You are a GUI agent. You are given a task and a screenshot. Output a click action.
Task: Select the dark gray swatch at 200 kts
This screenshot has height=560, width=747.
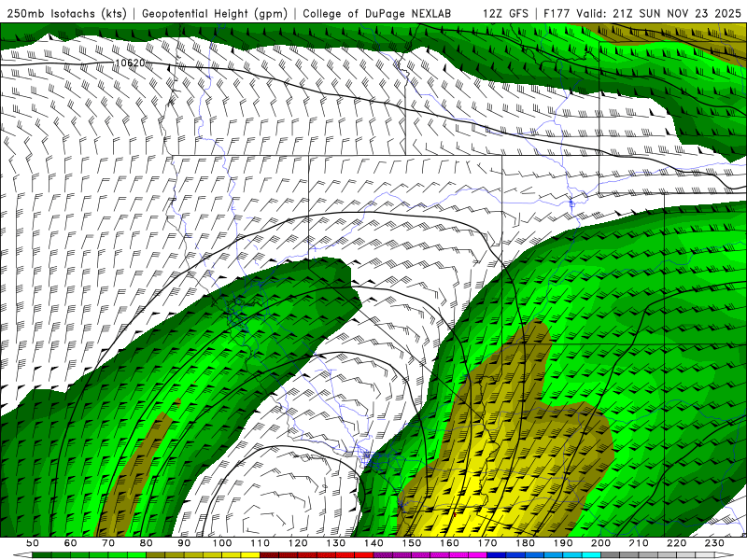point(611,555)
